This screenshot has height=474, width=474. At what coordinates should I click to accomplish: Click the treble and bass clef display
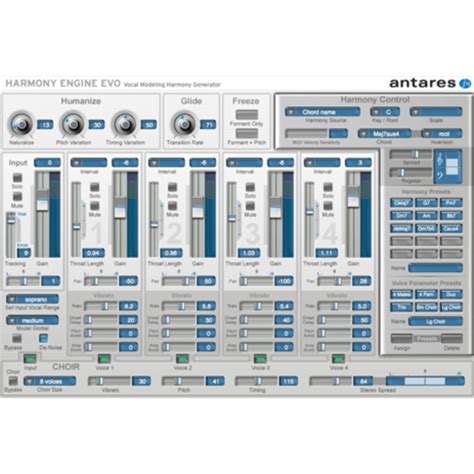pyautogui.click(x=448, y=166)
